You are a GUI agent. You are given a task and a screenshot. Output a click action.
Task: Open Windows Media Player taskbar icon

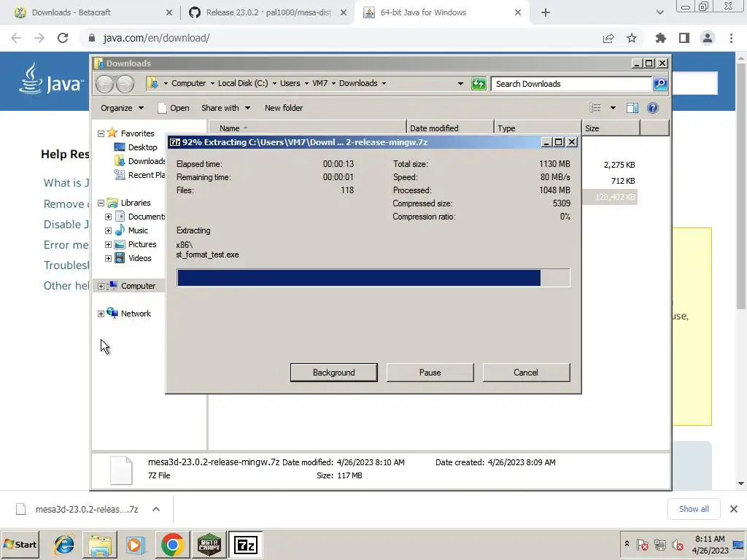click(x=135, y=544)
